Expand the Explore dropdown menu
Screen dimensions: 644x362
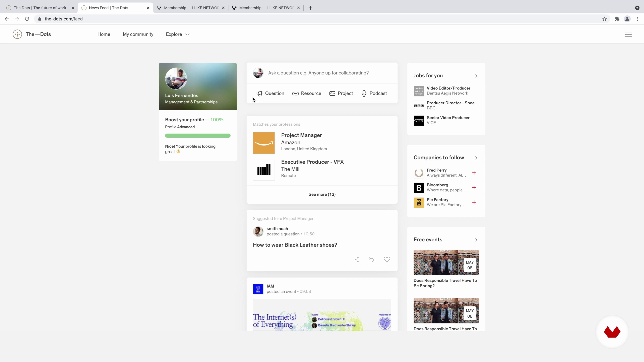[x=177, y=34]
